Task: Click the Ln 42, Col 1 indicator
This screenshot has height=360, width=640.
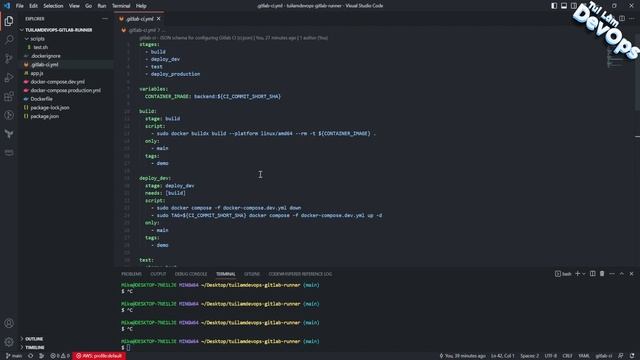Action: coord(502,356)
